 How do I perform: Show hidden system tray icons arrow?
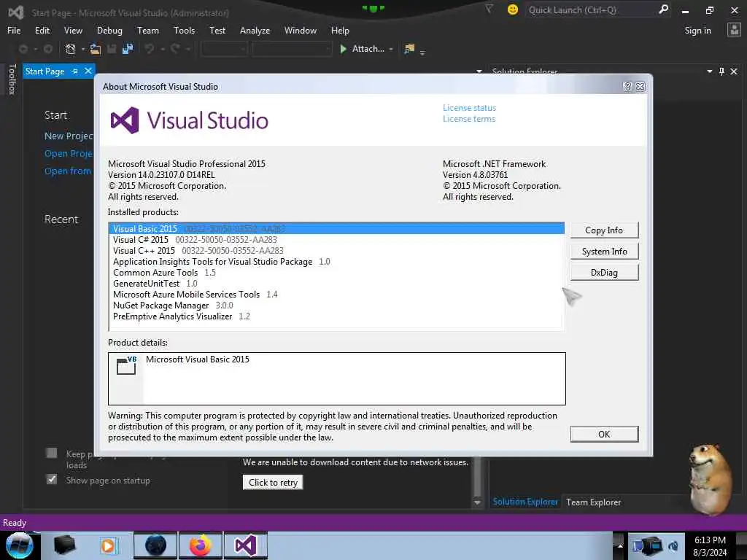pos(620,545)
